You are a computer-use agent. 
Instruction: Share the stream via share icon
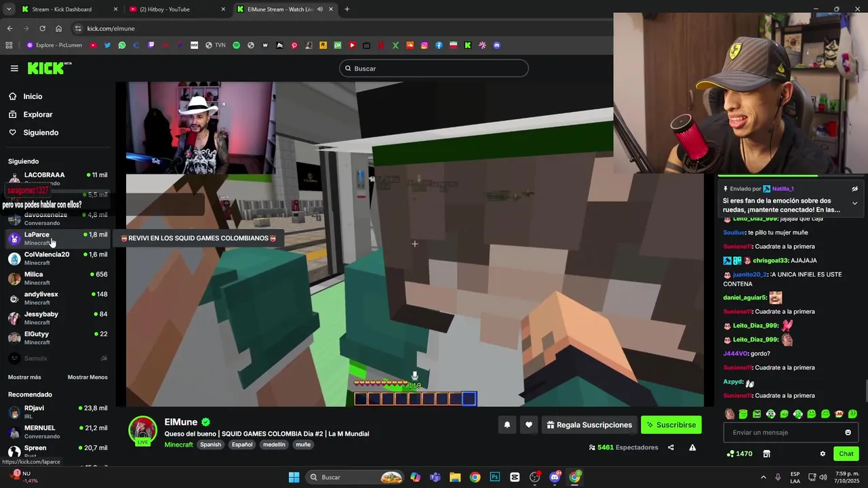pos(671,447)
